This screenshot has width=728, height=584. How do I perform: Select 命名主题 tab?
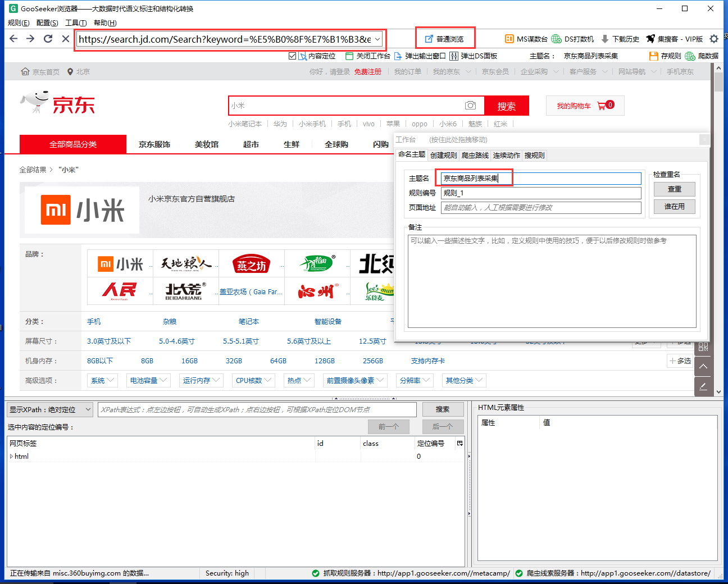coord(412,154)
